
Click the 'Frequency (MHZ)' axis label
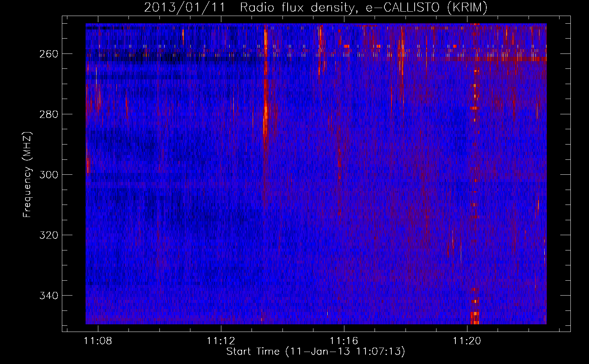27,174
